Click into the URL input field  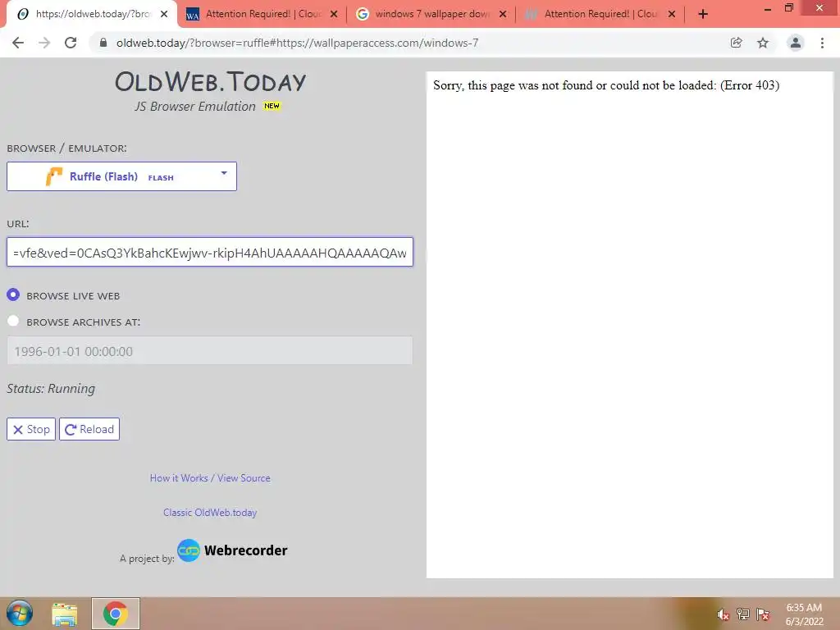(210, 253)
